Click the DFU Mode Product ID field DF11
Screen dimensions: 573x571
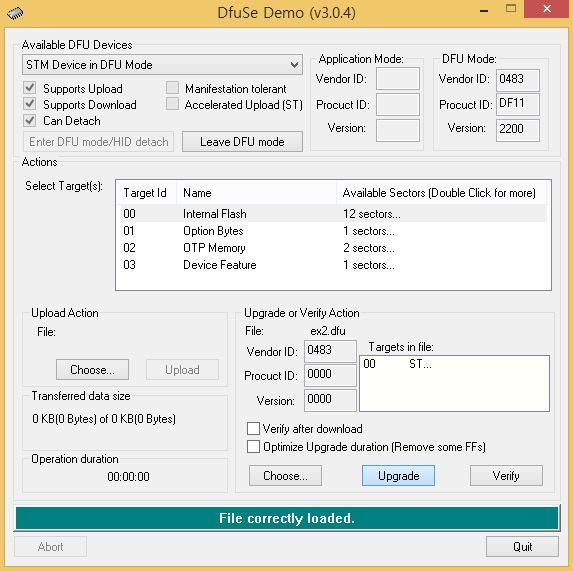518,104
